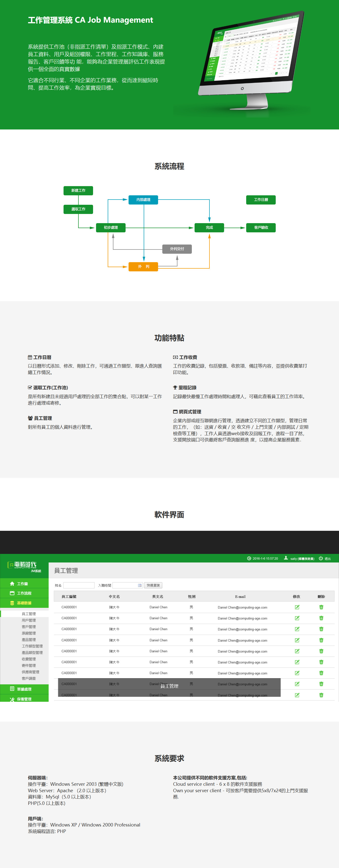Click the green trash icon in first employee row

pos(321,607)
